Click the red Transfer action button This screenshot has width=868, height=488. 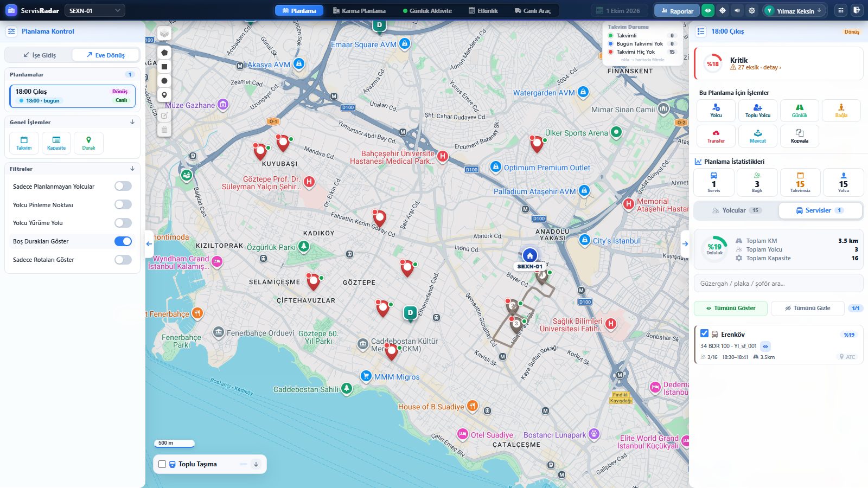(x=716, y=136)
